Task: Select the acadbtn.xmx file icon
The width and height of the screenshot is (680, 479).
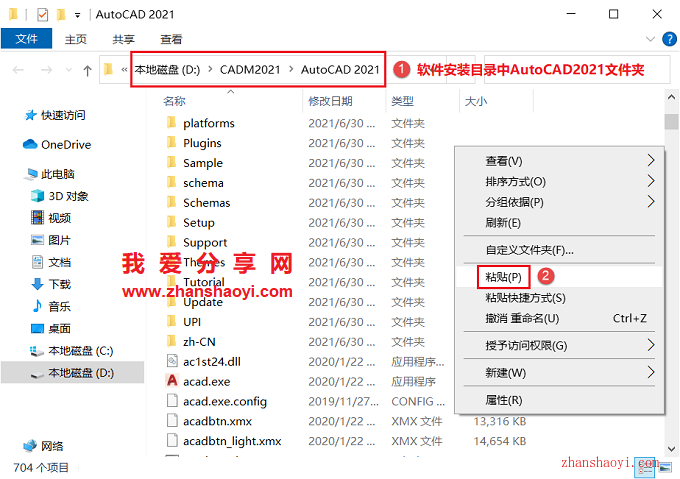Action: point(172,421)
